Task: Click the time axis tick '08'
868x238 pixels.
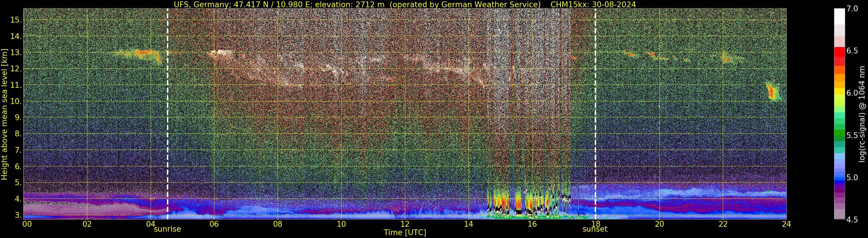Action: coord(278,224)
